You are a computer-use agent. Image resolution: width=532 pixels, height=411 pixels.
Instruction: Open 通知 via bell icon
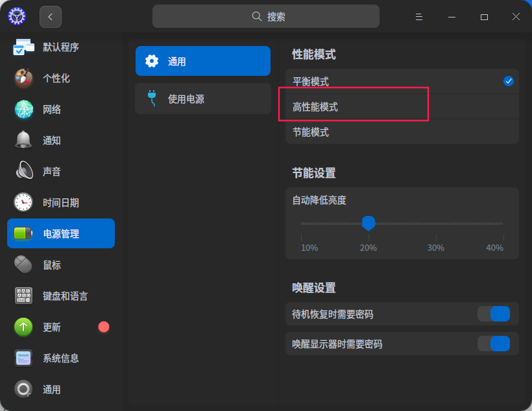(23, 140)
